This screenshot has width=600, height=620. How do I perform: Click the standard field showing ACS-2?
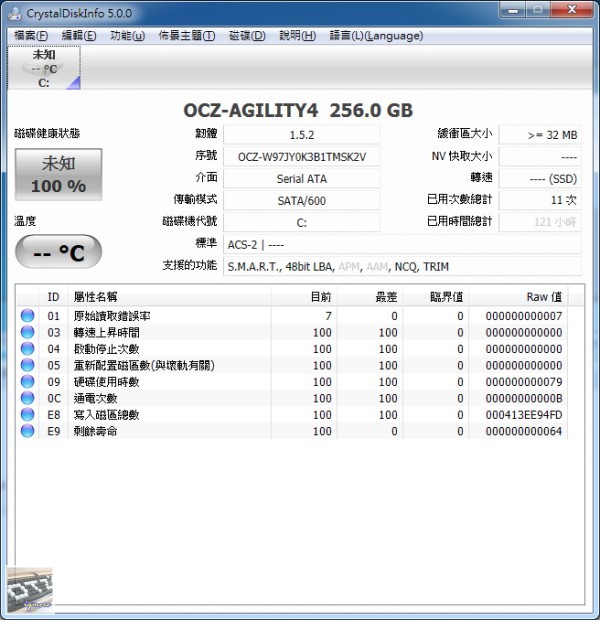[403, 245]
